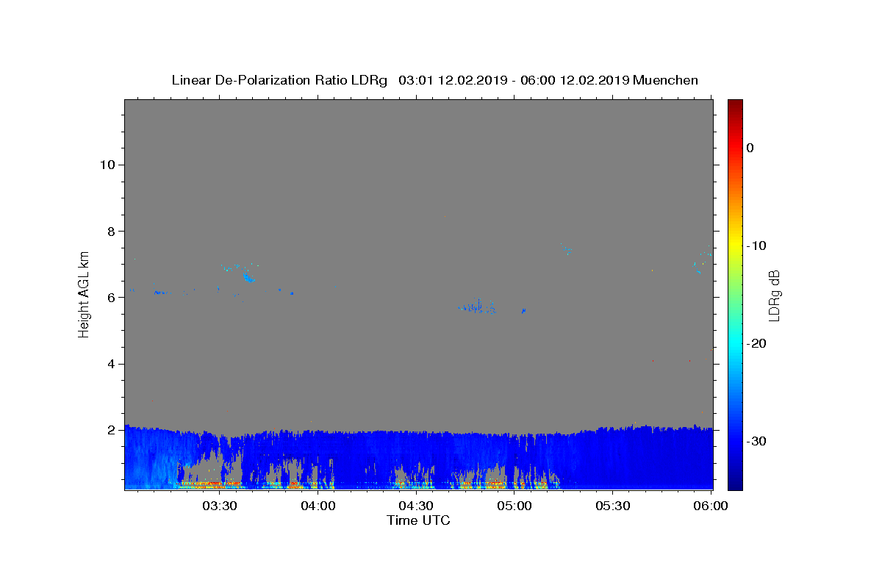Click the '04:00' time tick label

click(x=318, y=506)
